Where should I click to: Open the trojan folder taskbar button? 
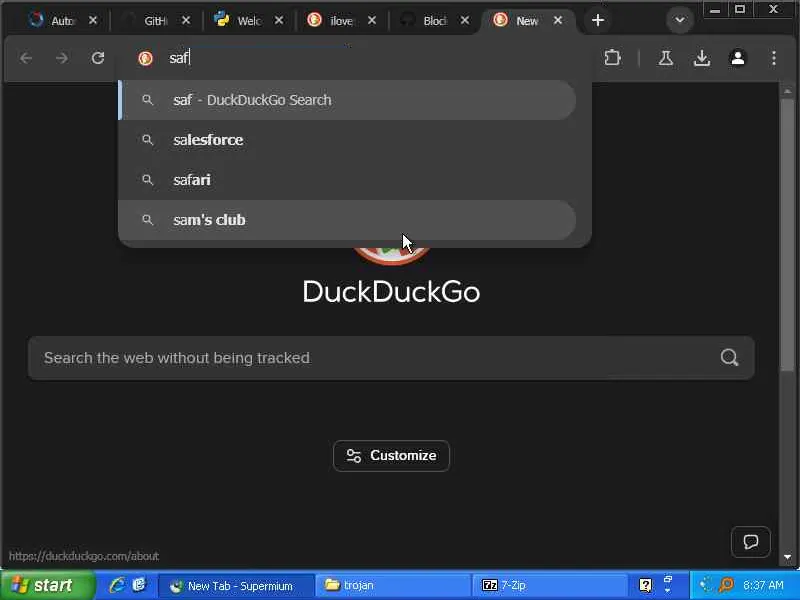[x=392, y=586]
